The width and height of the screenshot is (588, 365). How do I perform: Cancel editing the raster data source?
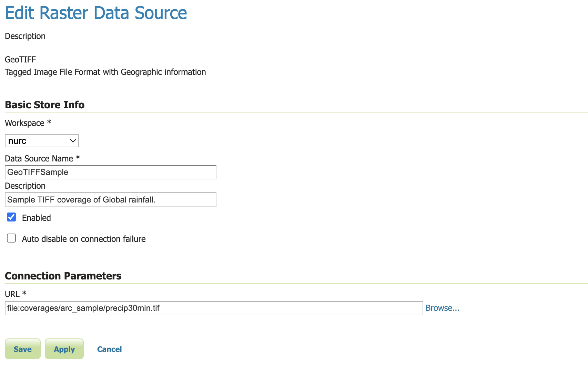(109, 349)
